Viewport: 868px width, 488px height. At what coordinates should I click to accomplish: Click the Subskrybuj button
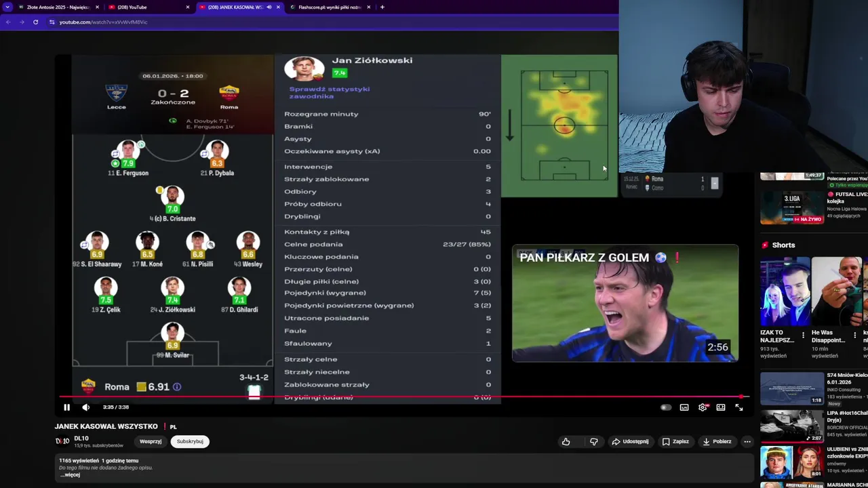pyautogui.click(x=190, y=441)
